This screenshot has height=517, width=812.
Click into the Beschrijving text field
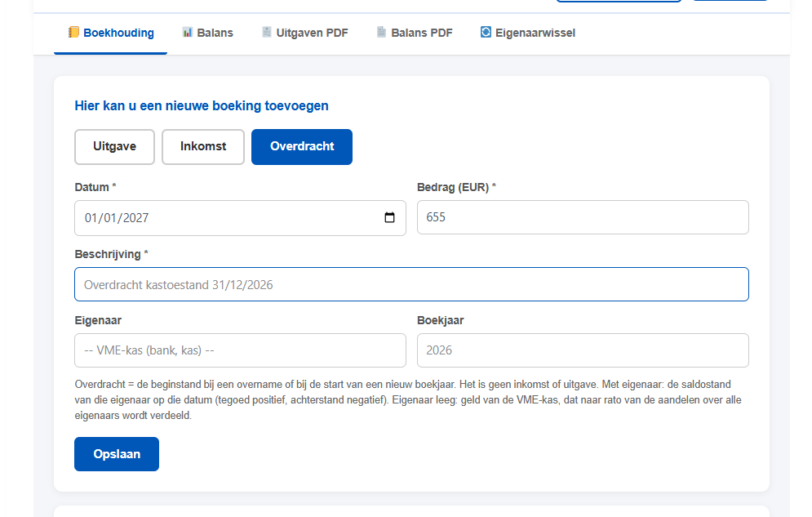[411, 284]
